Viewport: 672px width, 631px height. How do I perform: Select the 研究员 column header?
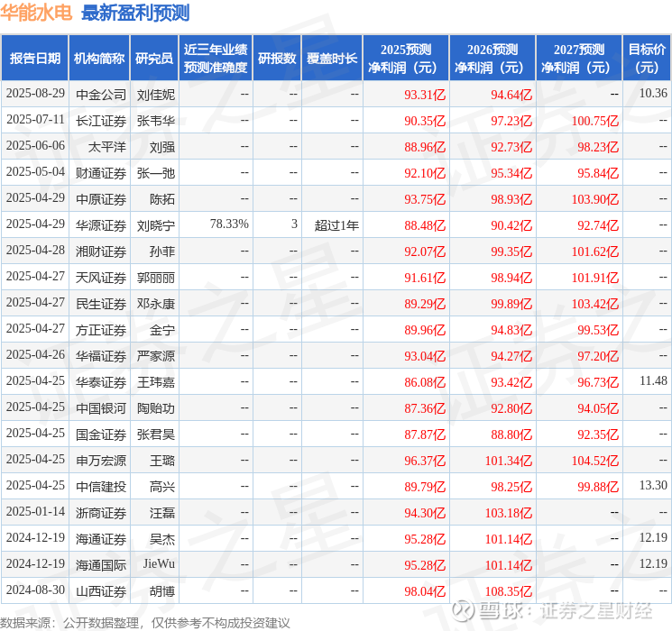[x=154, y=59]
